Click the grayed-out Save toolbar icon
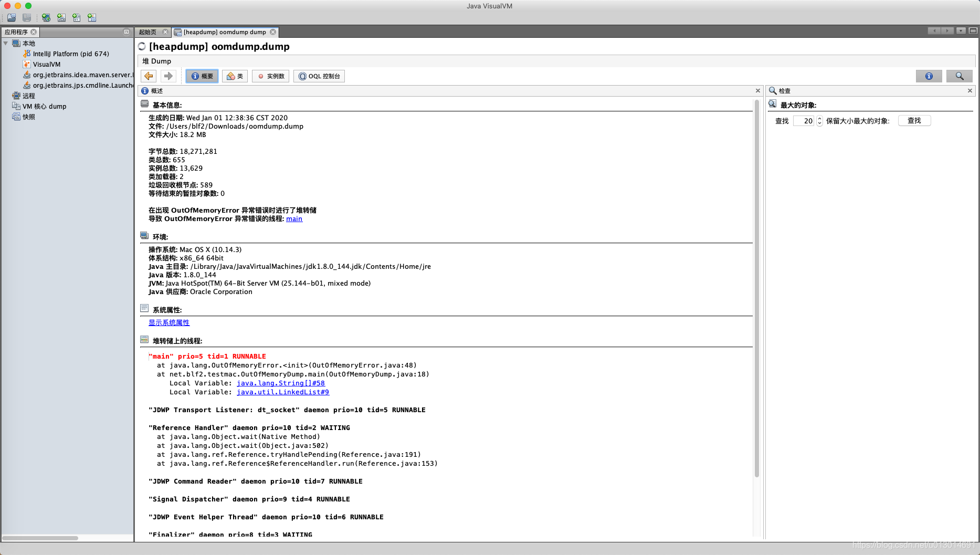This screenshot has width=980, height=555. 27,18
